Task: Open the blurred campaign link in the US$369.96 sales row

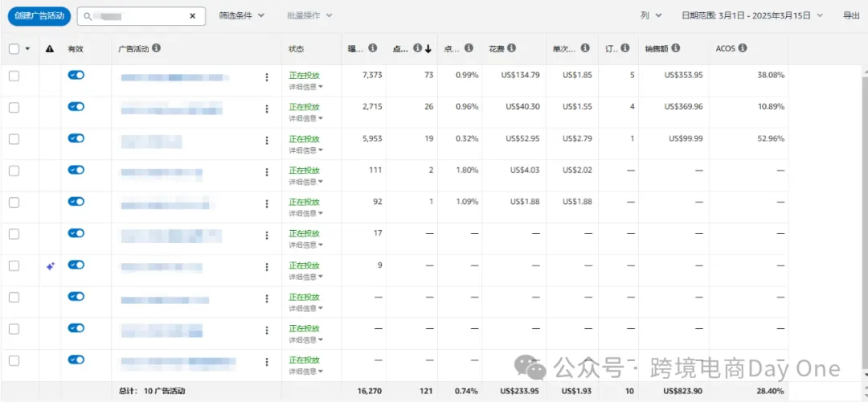Action: coord(172,108)
